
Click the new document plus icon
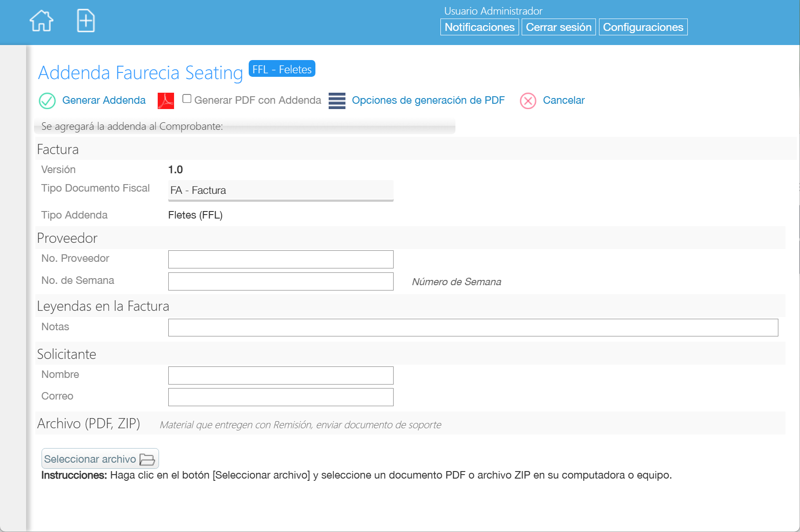pos(86,21)
